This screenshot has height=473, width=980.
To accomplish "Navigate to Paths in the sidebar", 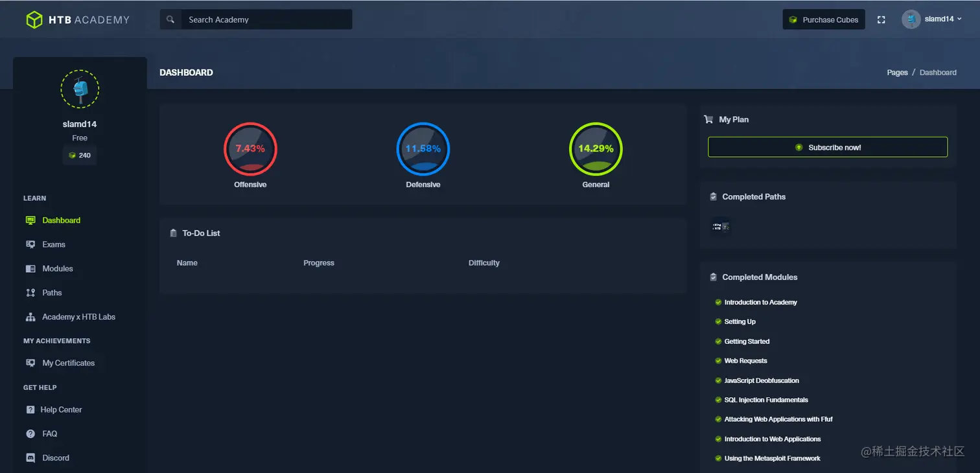I will (x=52, y=293).
